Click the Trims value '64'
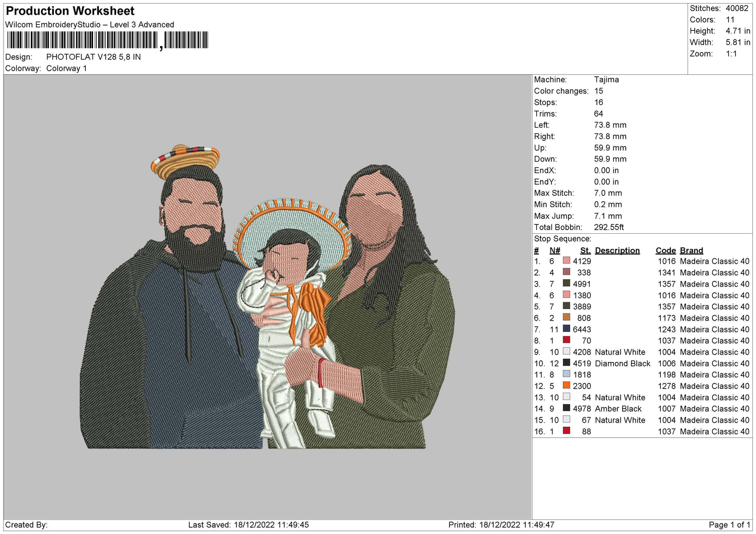This screenshot has height=534, width=756. coord(599,113)
